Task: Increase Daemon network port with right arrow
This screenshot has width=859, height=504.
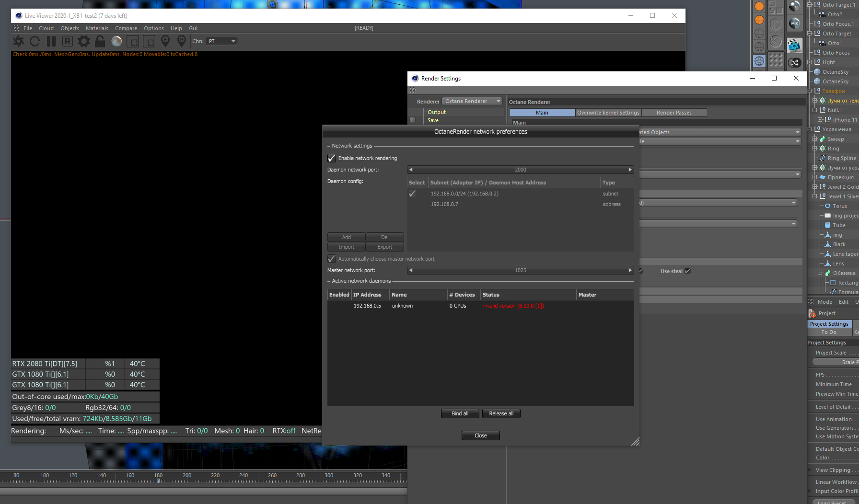Action: click(630, 170)
